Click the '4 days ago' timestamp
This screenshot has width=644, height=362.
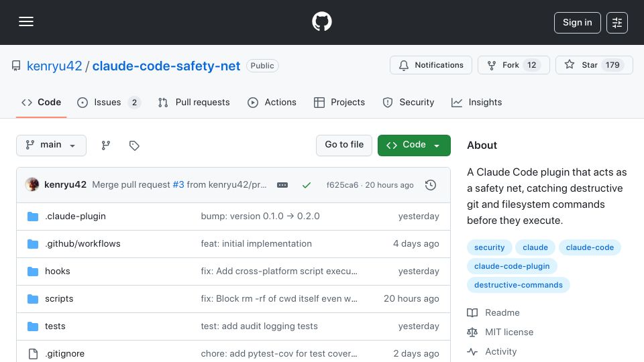[416, 244]
